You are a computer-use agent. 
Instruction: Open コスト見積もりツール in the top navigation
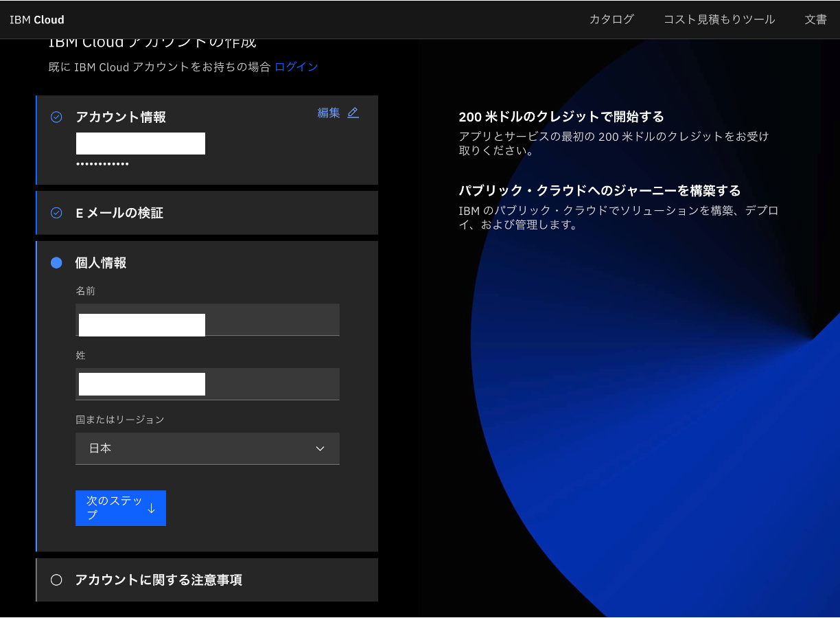[x=719, y=19]
